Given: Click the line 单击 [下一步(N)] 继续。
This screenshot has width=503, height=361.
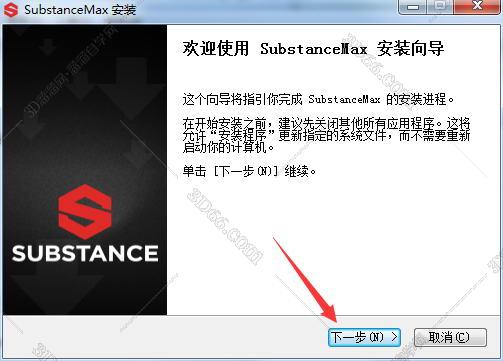Looking at the screenshot, I should click(249, 171).
